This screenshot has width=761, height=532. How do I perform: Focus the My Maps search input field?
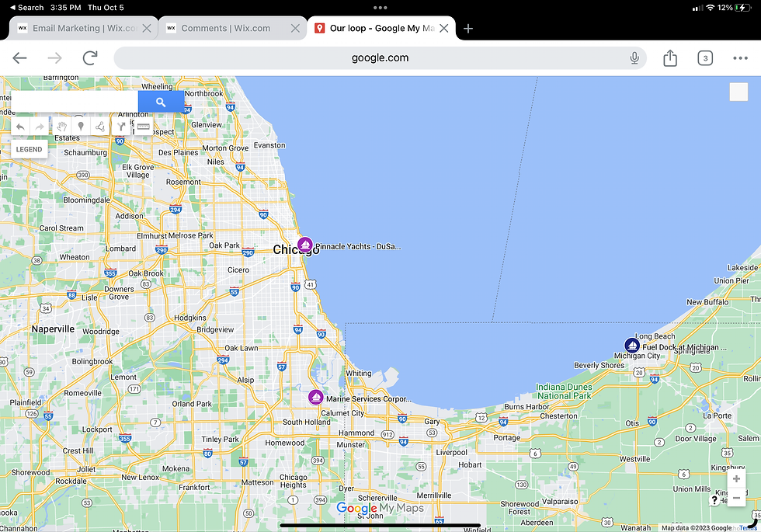pos(75,102)
